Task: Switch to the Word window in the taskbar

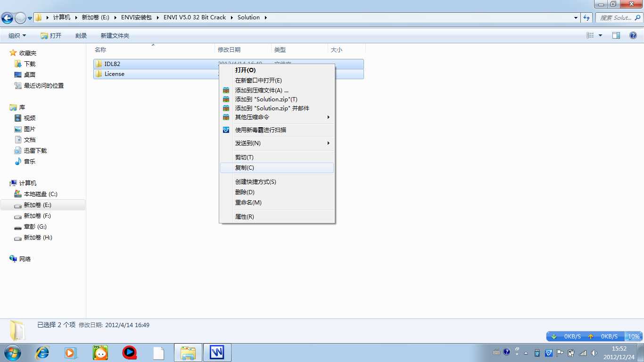Action: coord(217,353)
